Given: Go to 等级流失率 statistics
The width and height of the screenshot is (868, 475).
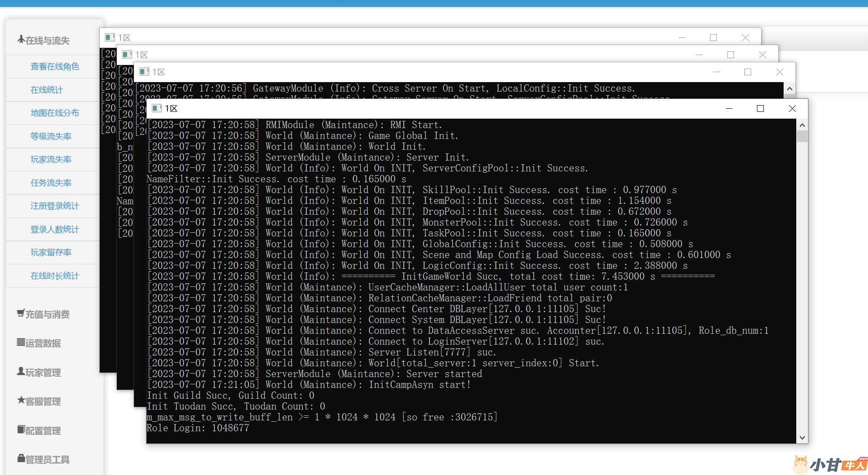Looking at the screenshot, I should click(51, 136).
